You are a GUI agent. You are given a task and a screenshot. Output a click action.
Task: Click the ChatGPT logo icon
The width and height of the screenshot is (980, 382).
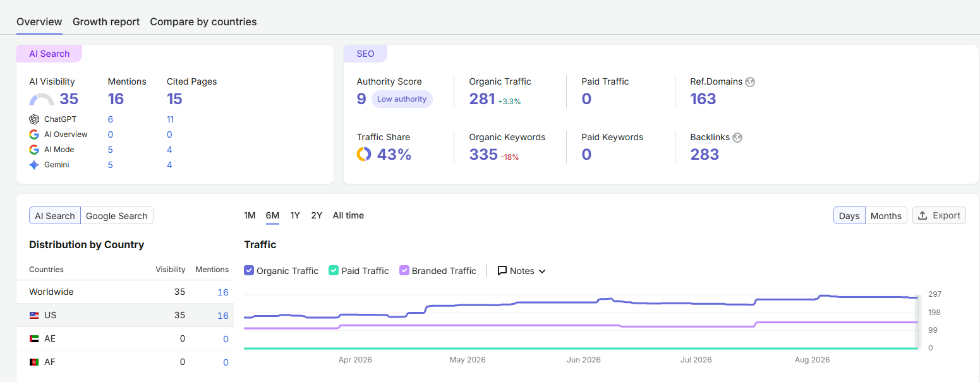(34, 119)
